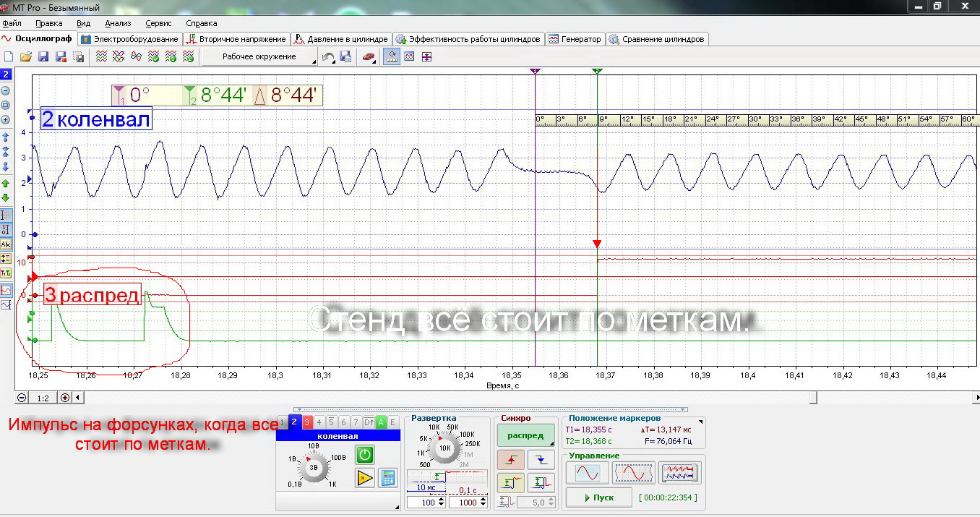The image size is (980, 517).
Task: Open the Файл menu
Action: 12,23
